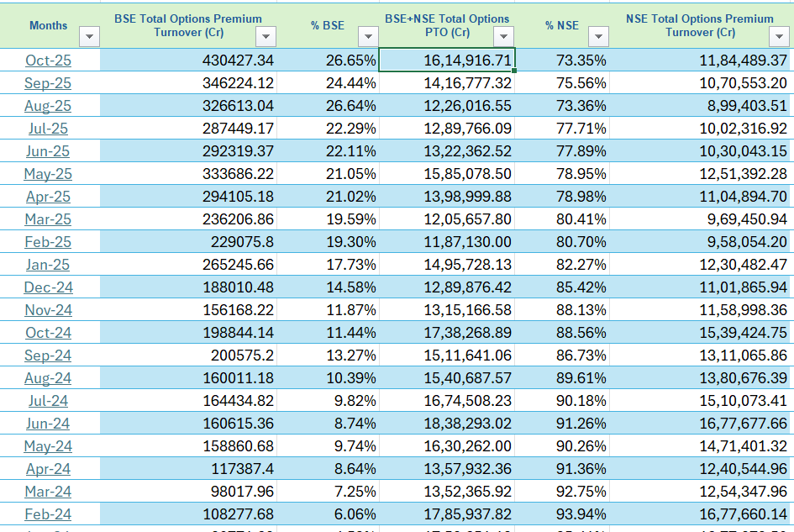Click the combined turnover cell 18,38,293.02
This screenshot has width=794, height=532.
tap(447, 424)
